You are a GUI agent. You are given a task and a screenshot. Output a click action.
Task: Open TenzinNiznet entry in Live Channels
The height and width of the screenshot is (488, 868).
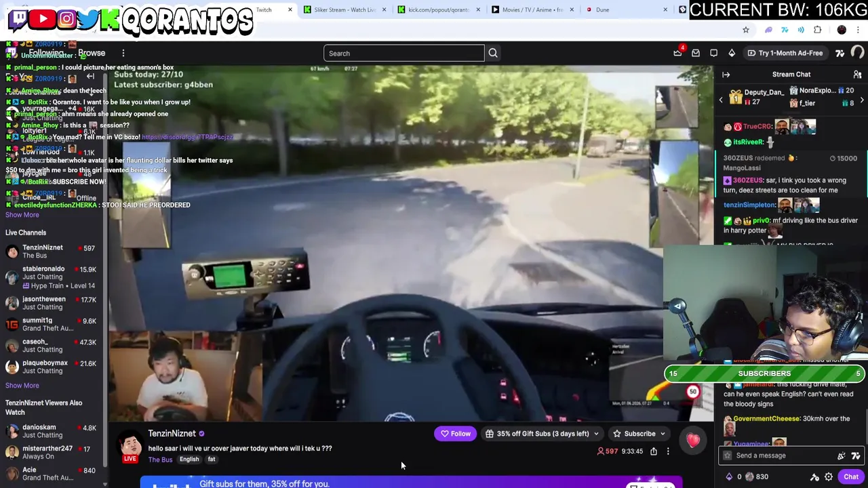click(52, 251)
